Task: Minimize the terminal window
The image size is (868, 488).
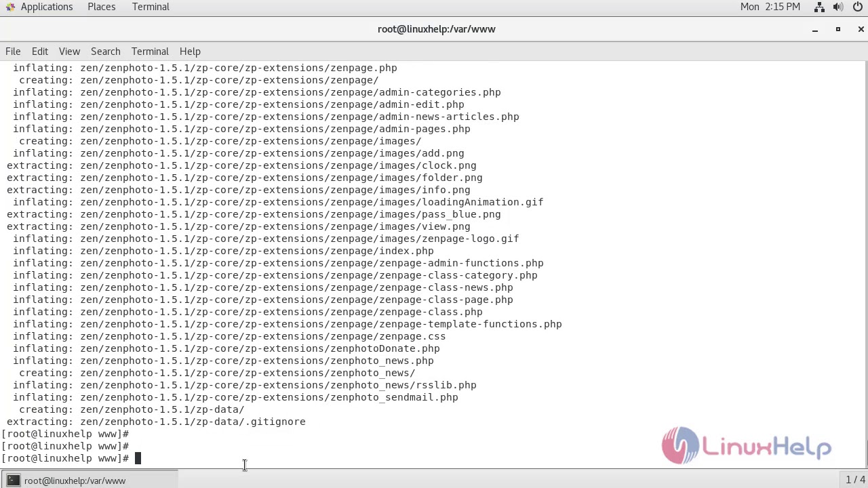Action: click(815, 29)
